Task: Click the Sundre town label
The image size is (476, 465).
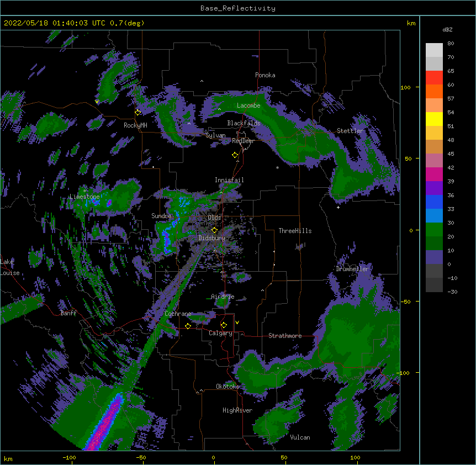Action: [x=161, y=216]
